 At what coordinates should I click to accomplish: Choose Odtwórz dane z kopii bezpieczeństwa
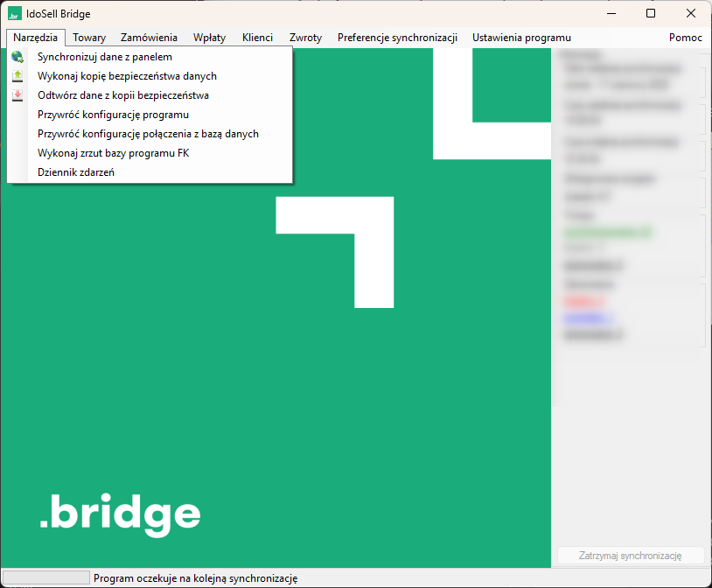click(x=150, y=95)
